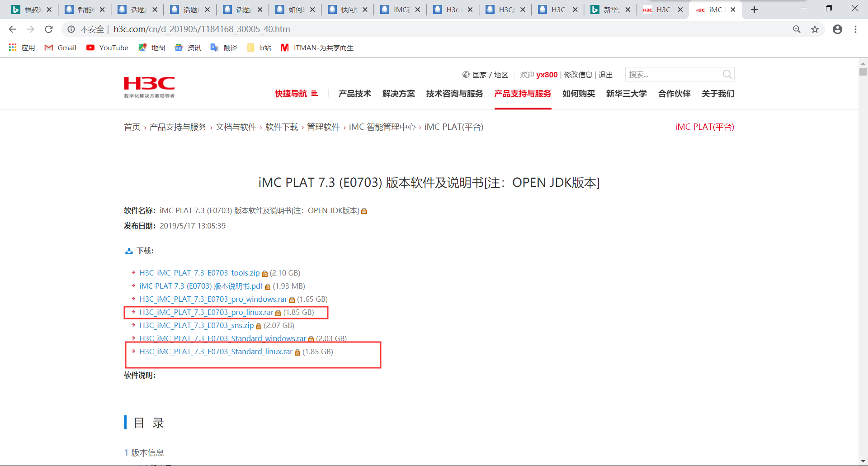Image resolution: width=868 pixels, height=466 pixels.
Task: Open the Chrome three-dot menu
Action: 855,29
